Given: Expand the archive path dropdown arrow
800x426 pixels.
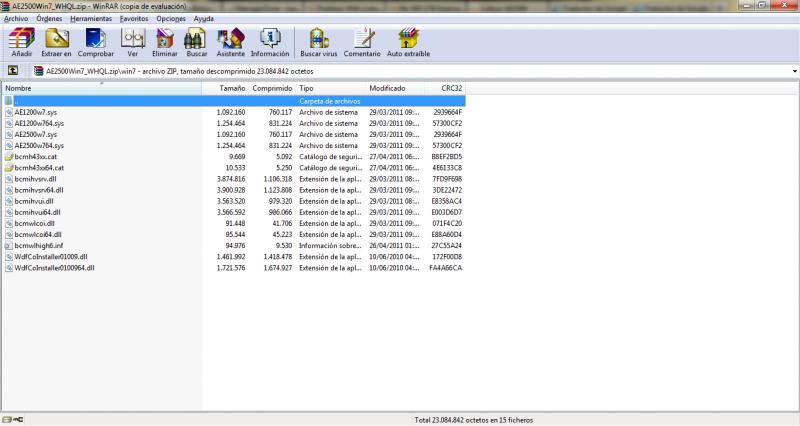Looking at the screenshot, I should (794, 71).
